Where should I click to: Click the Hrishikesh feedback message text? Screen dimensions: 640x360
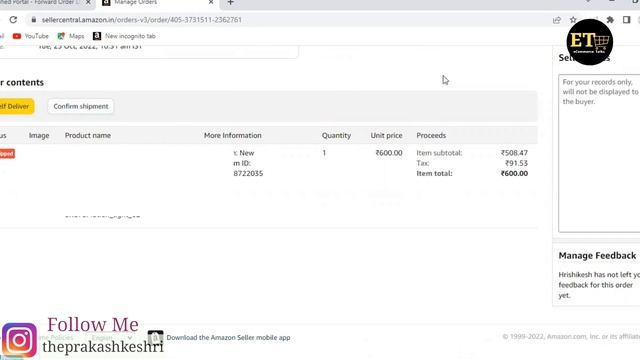[599, 285]
